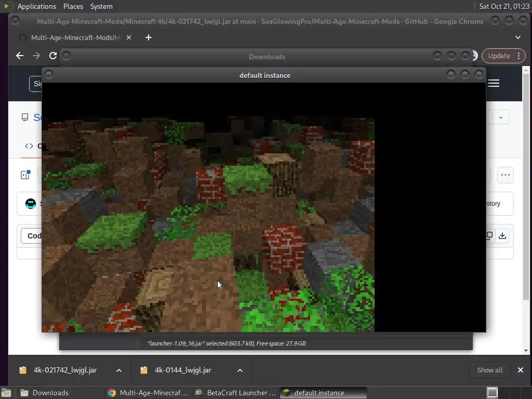
Task: Click the scrollbar down arrow in Chrome
Action: [526, 351]
